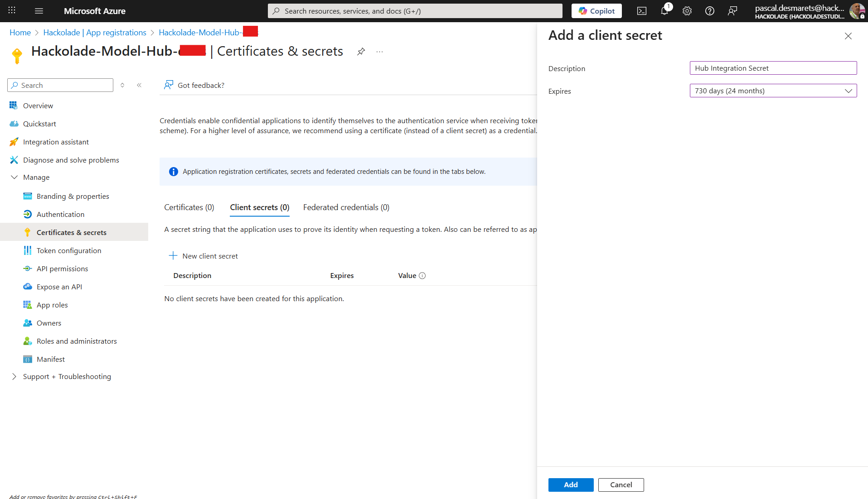Click the Hub Integration Secret description field

[772, 68]
